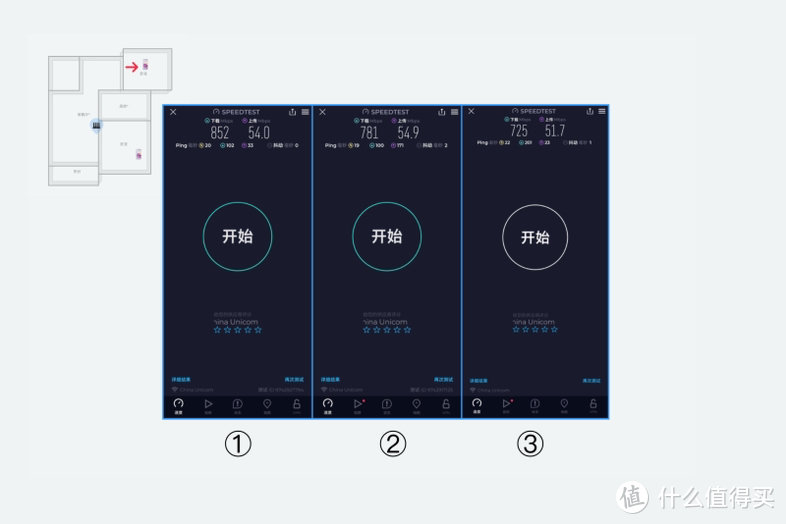Share the 852 Mbps result

(x=292, y=112)
